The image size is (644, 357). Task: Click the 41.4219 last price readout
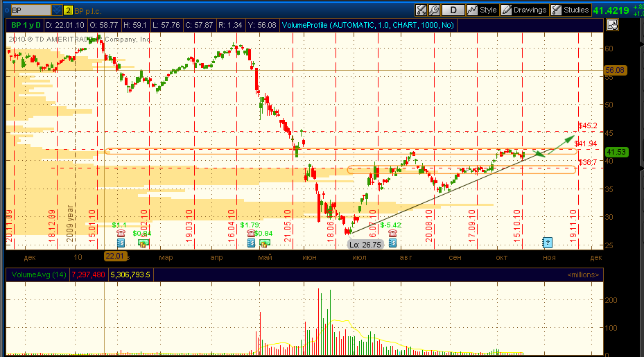611,10
